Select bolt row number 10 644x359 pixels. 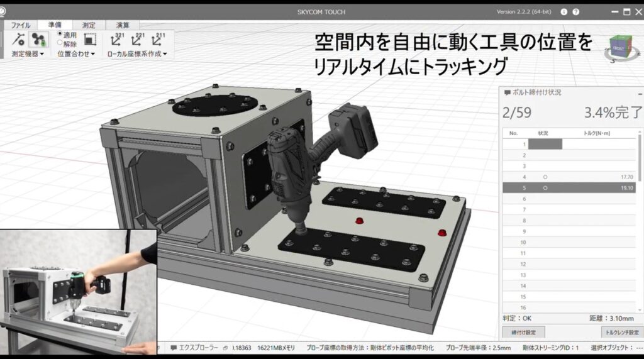[569, 242]
